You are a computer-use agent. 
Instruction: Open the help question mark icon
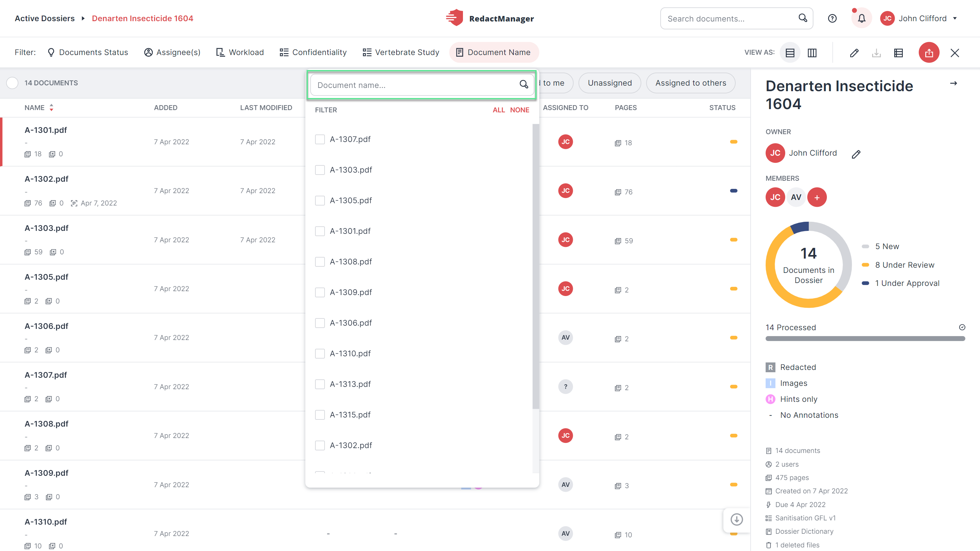[832, 18]
